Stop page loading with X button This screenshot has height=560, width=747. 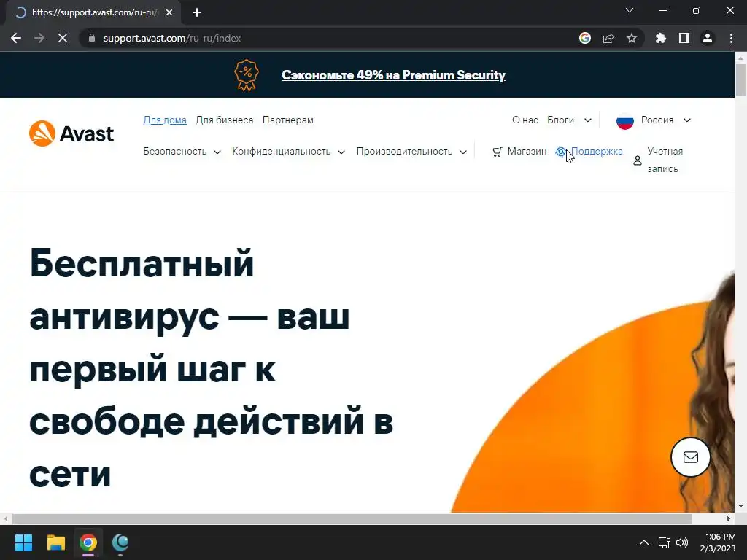click(x=63, y=38)
